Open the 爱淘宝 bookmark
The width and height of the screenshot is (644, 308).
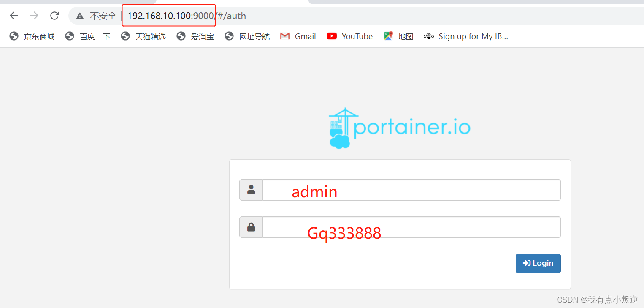pyautogui.click(x=195, y=36)
